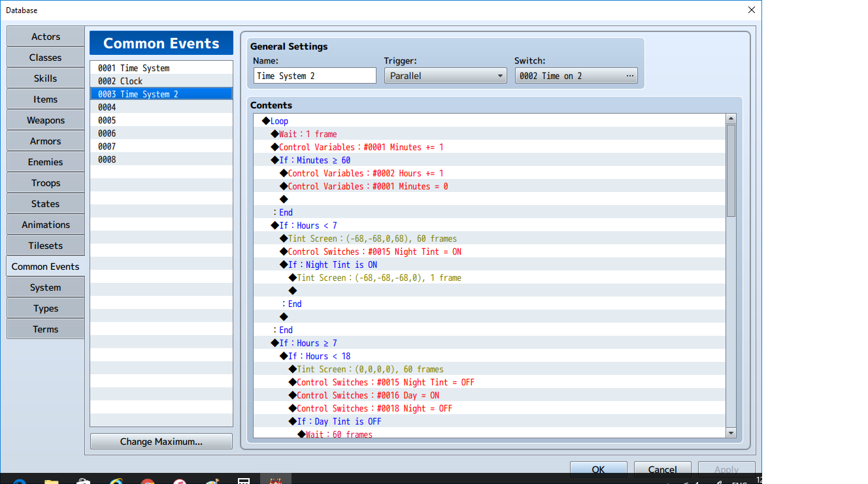
Task: Confirm changes with the OK button
Action: (599, 470)
